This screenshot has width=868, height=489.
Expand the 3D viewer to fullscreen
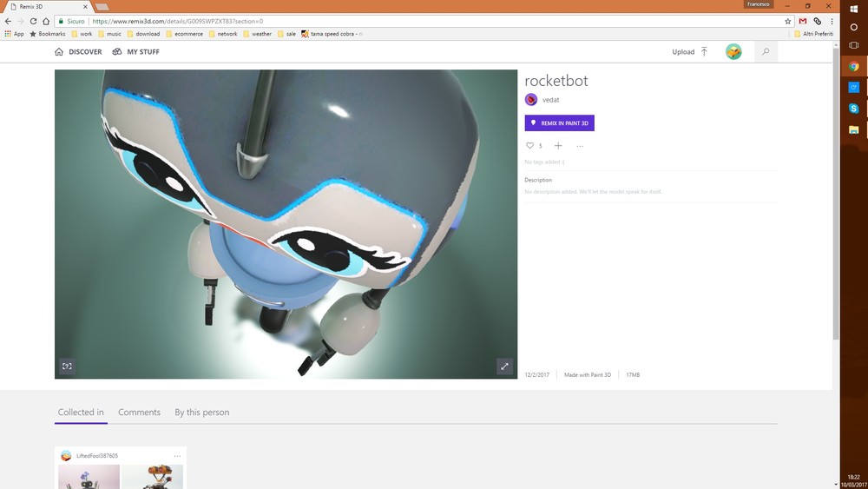tap(504, 366)
